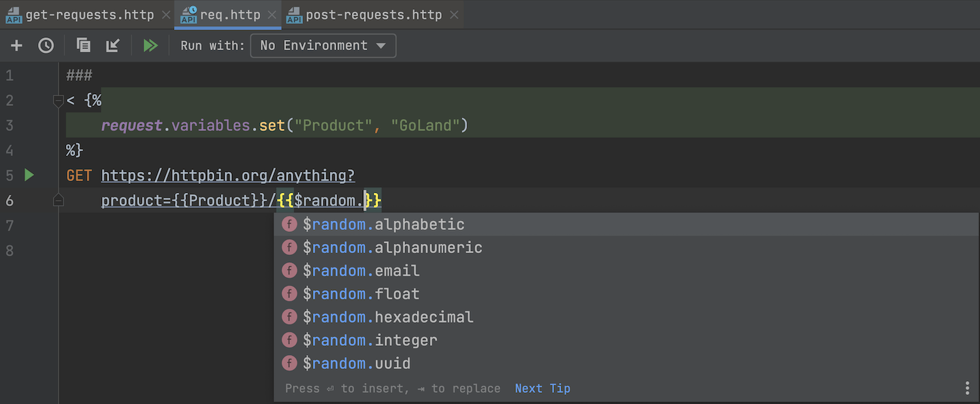Pick the $random.hexadecimal suggestion
This screenshot has width=980, height=404.
[x=388, y=317]
